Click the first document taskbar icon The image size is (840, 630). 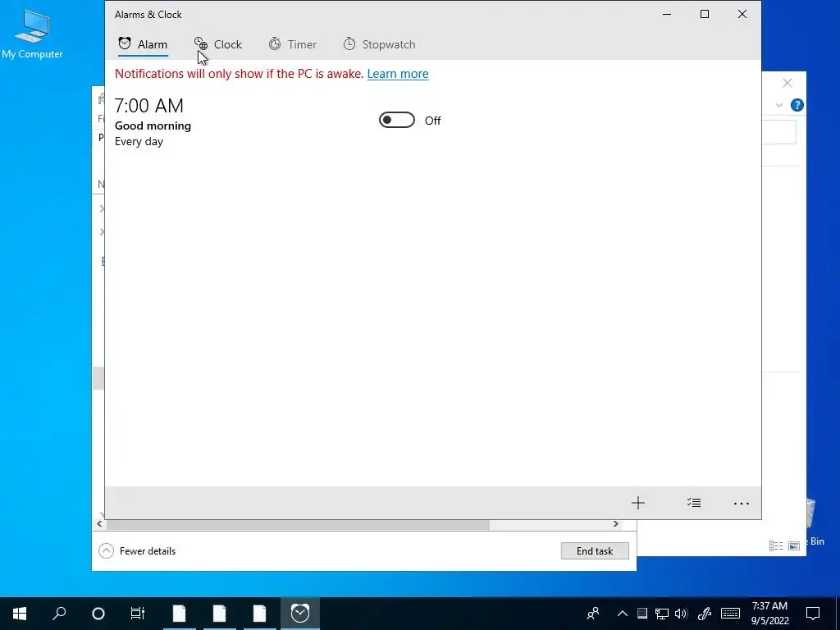click(x=180, y=614)
